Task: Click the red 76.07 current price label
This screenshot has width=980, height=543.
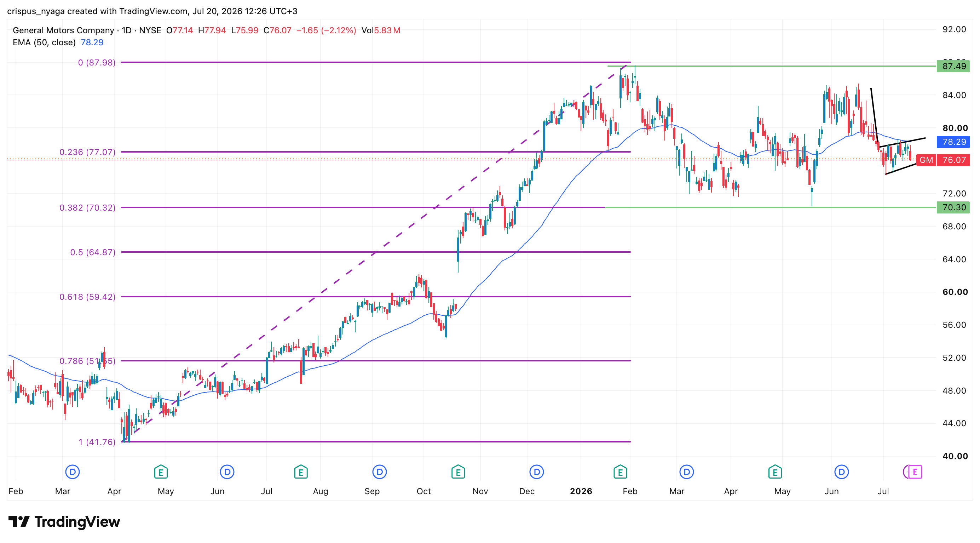Action: pyautogui.click(x=954, y=160)
